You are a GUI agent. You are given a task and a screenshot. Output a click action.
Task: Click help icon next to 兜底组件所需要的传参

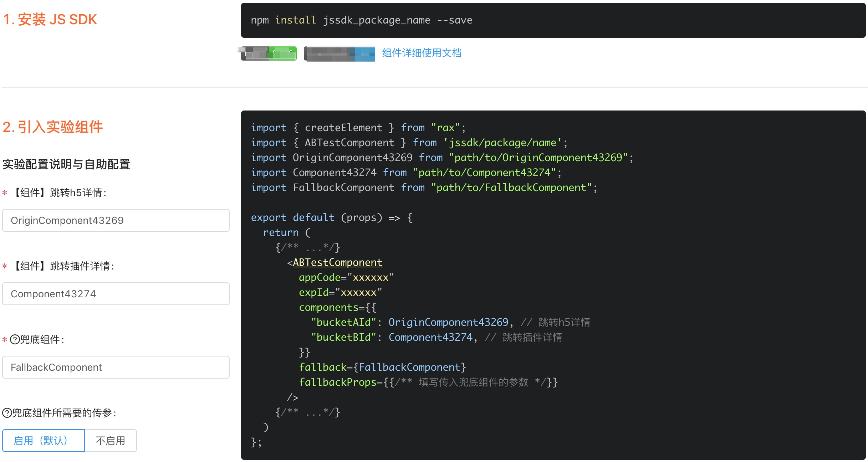click(7, 413)
